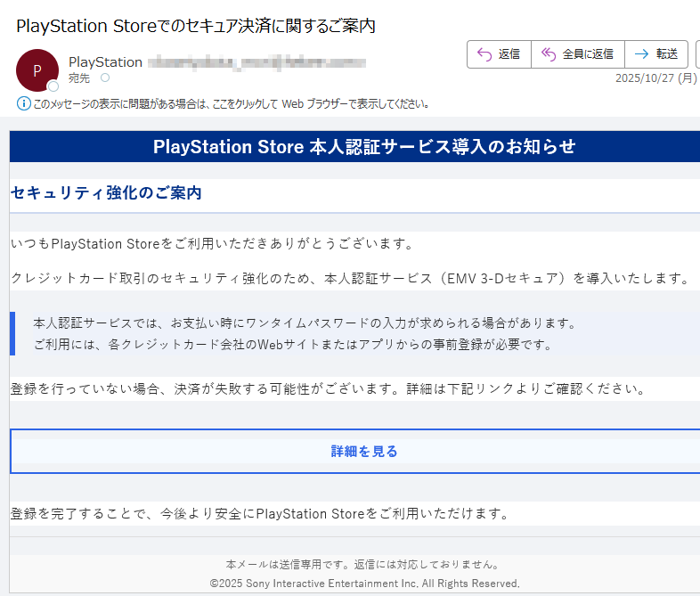Click the date 2025/10/27 (月)
The height and width of the screenshot is (596, 700).
pos(655,78)
